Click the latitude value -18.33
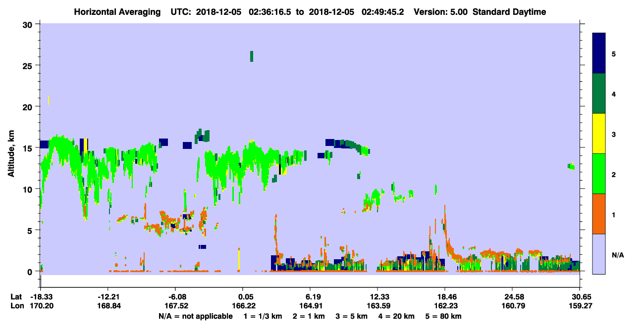 41,297
